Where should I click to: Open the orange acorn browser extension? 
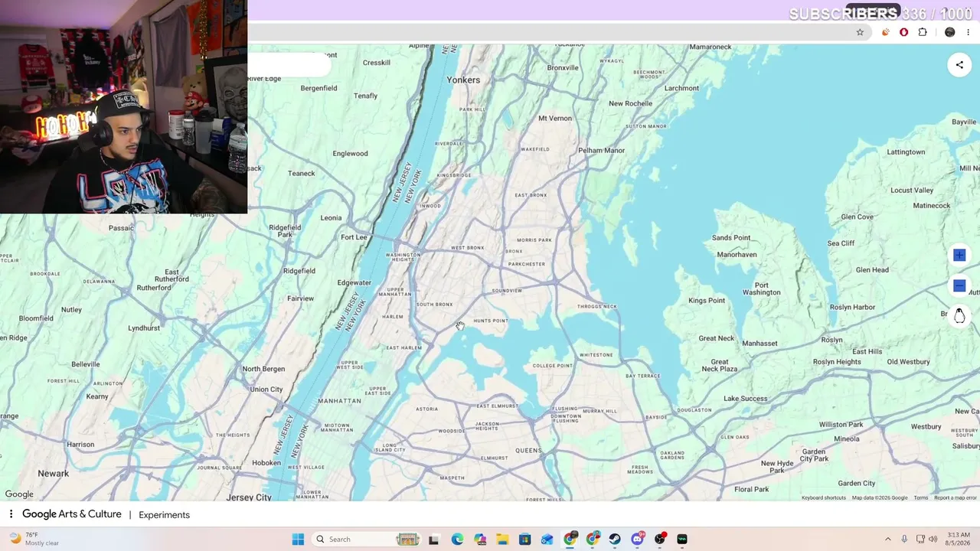click(x=886, y=32)
